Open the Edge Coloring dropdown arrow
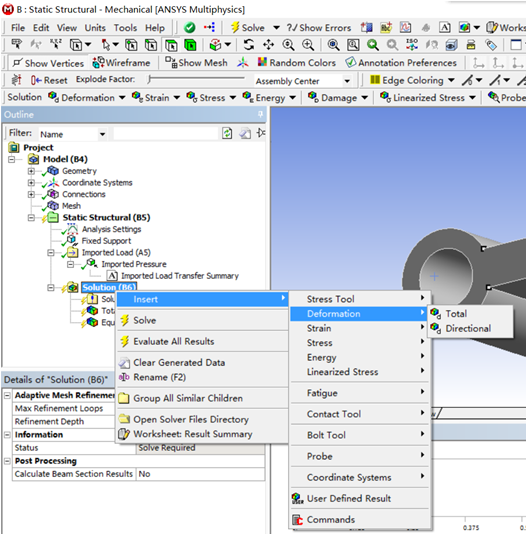This screenshot has height=535, width=527. (451, 80)
